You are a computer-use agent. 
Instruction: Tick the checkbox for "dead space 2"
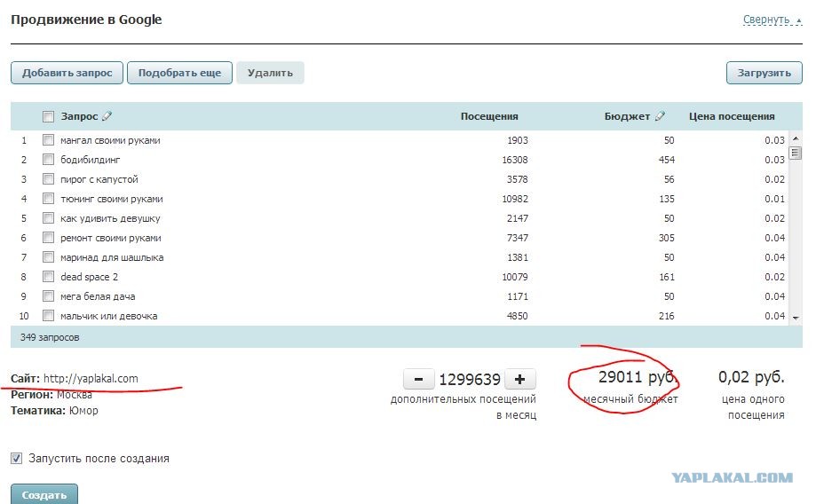coord(49,277)
